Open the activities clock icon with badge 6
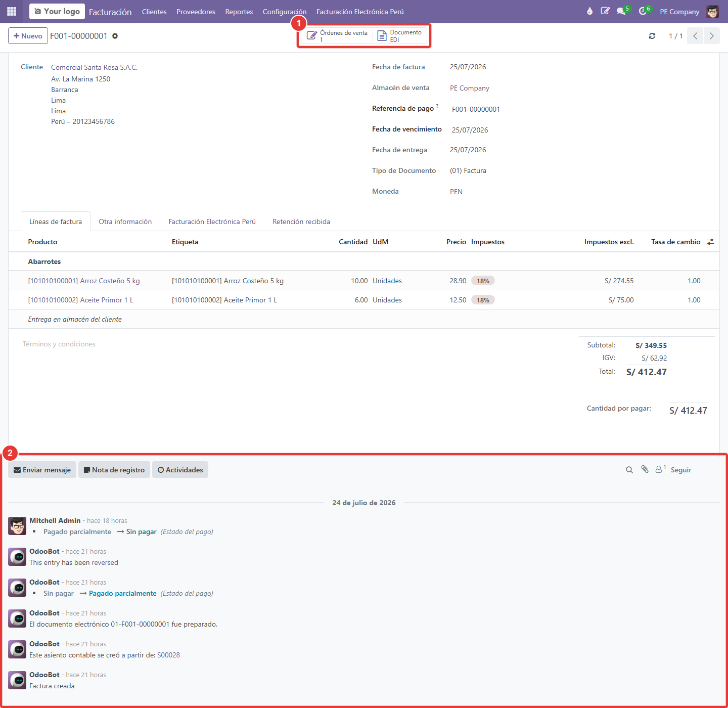 pyautogui.click(x=644, y=11)
